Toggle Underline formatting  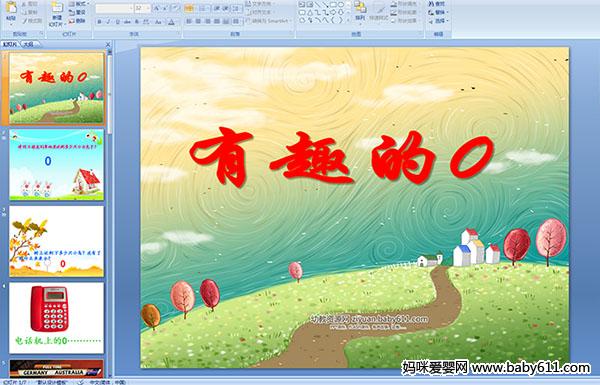click(117, 22)
